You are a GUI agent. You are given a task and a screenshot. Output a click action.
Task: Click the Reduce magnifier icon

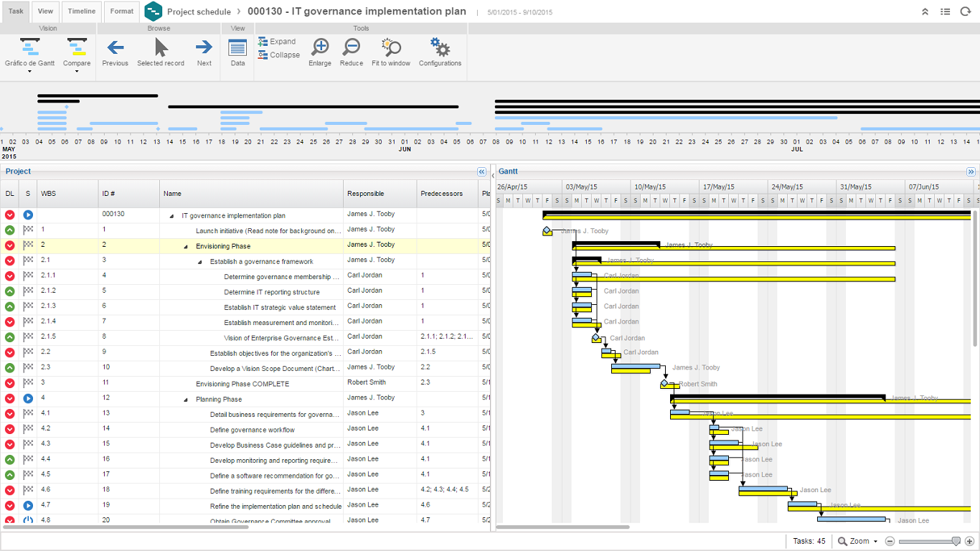(352, 48)
